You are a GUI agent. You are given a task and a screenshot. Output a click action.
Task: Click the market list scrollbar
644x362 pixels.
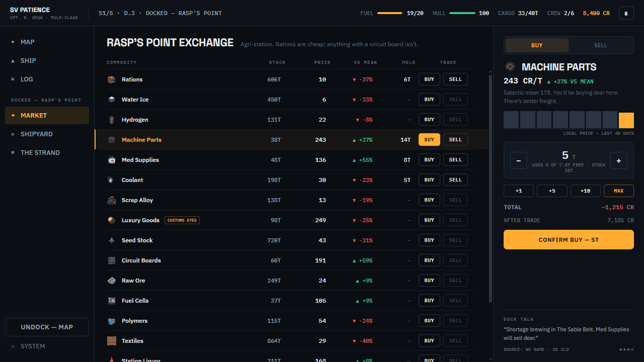click(491, 189)
